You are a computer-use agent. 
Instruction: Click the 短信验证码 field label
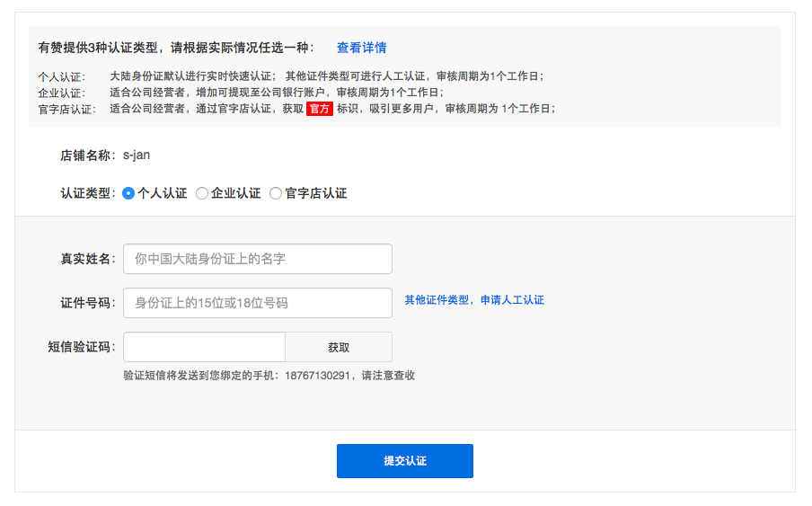82,347
